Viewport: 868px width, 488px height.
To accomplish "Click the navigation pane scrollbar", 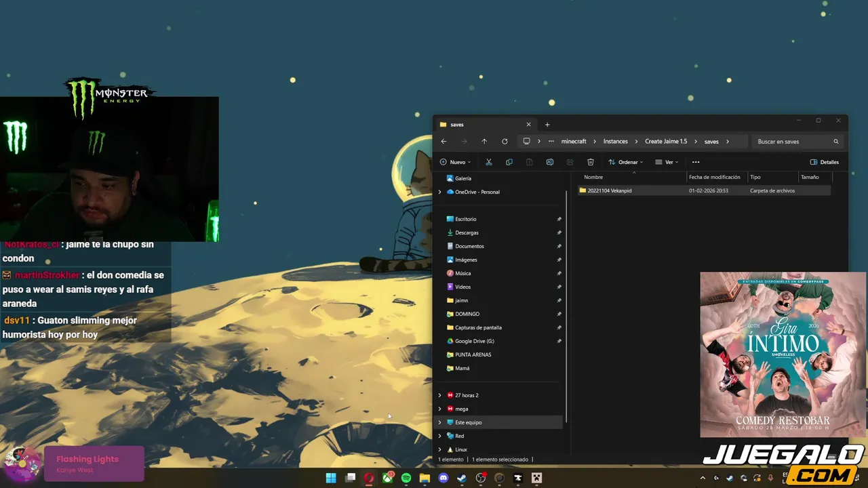I will click(566, 305).
